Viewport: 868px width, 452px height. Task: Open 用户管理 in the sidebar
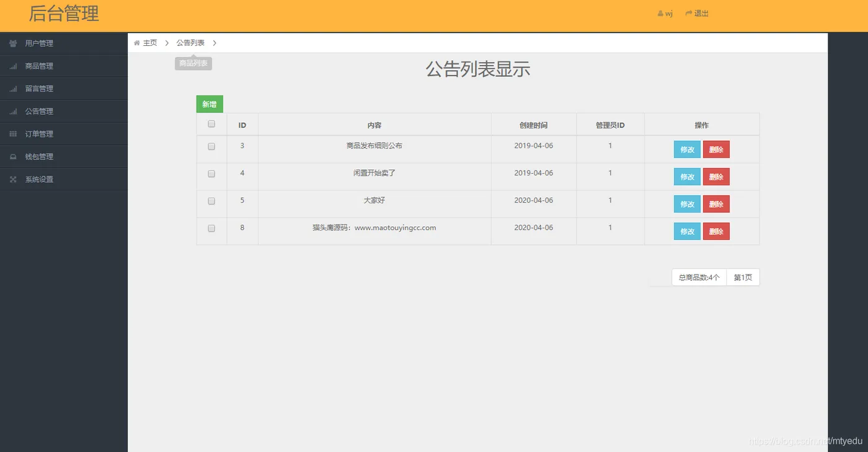(64, 43)
